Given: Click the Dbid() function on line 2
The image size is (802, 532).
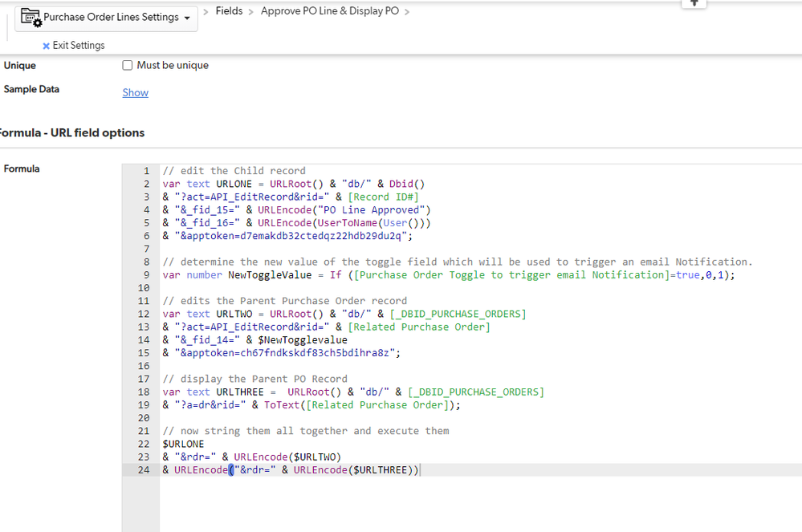Looking at the screenshot, I should pyautogui.click(x=407, y=184).
